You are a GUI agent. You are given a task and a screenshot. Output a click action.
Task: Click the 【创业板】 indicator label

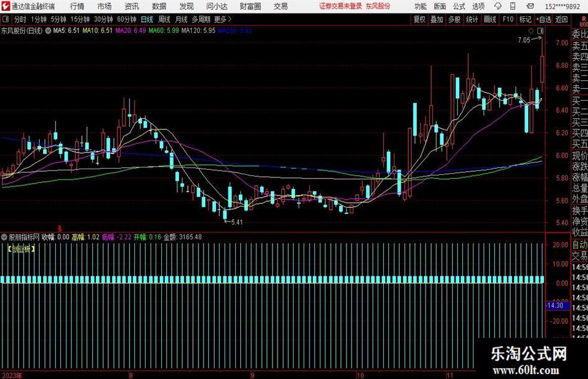(21, 248)
